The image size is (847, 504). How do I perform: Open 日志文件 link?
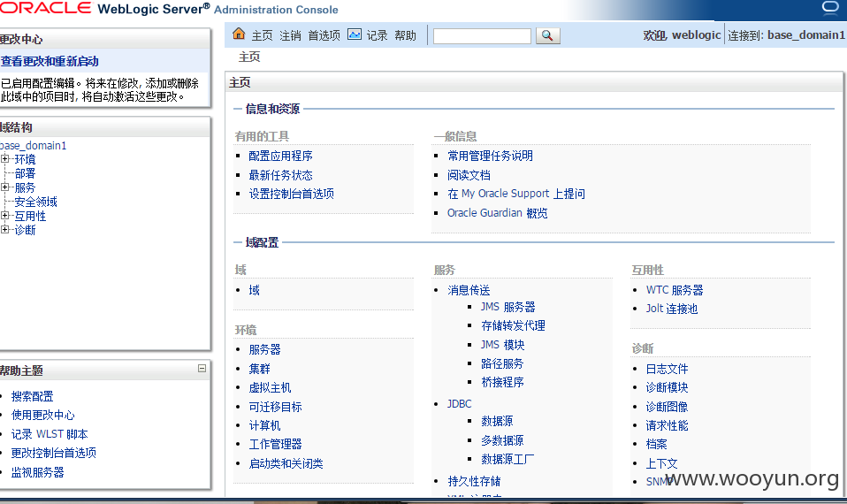coord(668,369)
